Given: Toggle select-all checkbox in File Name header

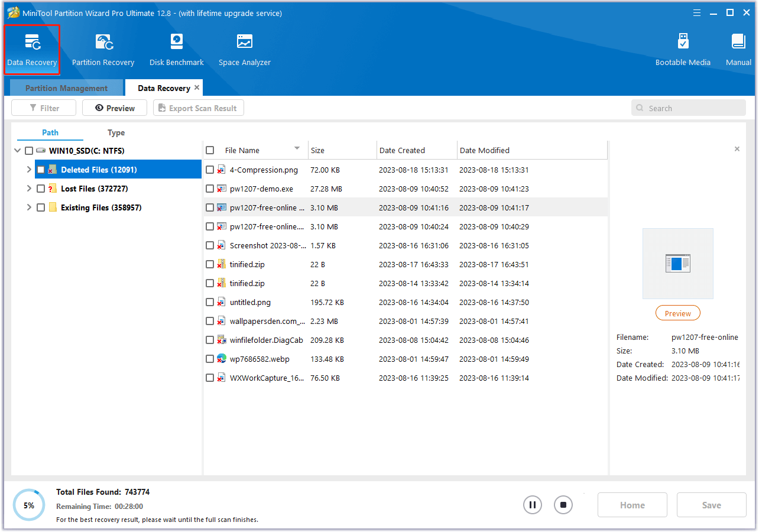Looking at the screenshot, I should [x=210, y=150].
